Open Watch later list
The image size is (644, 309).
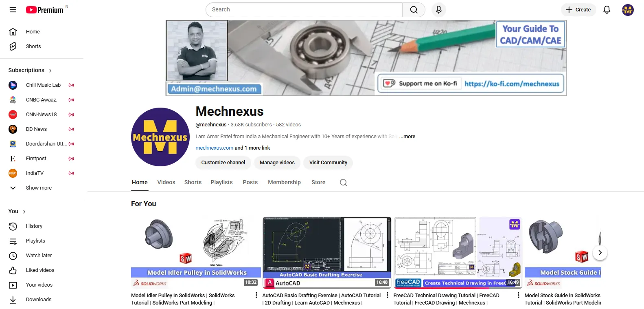tap(39, 256)
